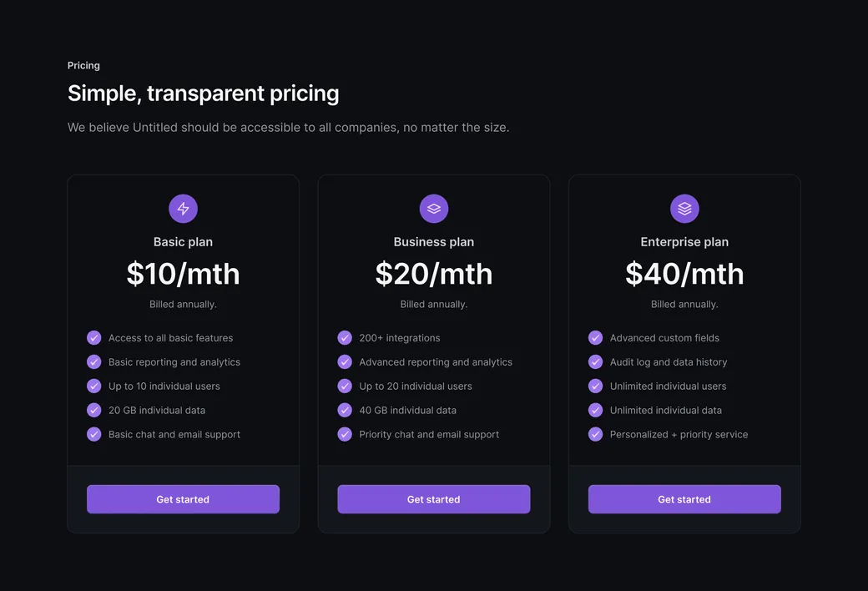This screenshot has height=591, width=868.
Task: Click 'Get started' on the Enterprise plan
Action: coord(684,498)
